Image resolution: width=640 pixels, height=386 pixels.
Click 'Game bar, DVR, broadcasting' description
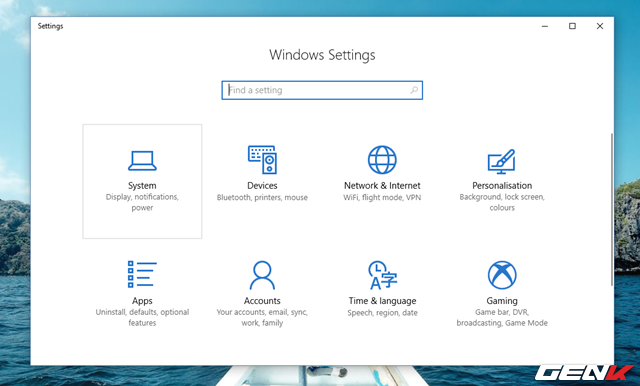click(x=502, y=317)
